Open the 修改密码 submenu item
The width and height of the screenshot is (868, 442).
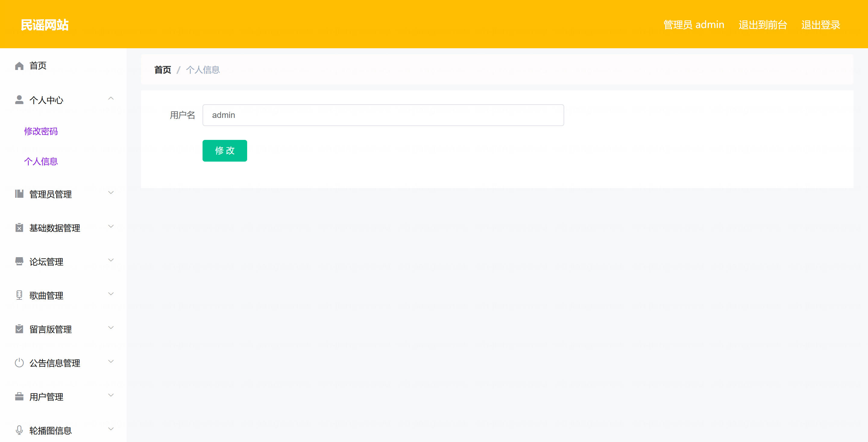[41, 131]
